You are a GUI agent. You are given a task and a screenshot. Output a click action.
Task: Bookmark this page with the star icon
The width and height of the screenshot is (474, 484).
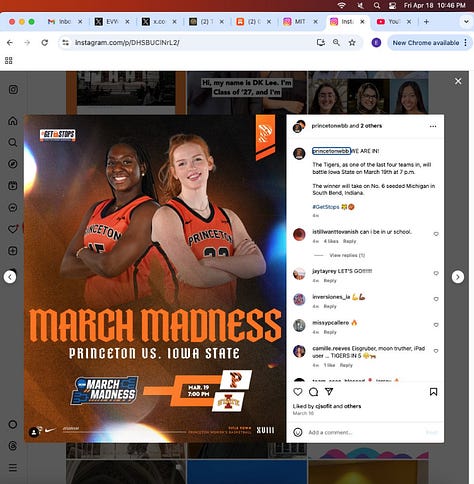352,42
